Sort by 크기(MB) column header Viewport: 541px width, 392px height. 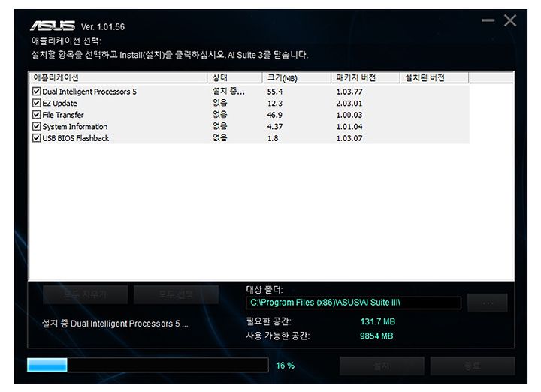pos(297,77)
